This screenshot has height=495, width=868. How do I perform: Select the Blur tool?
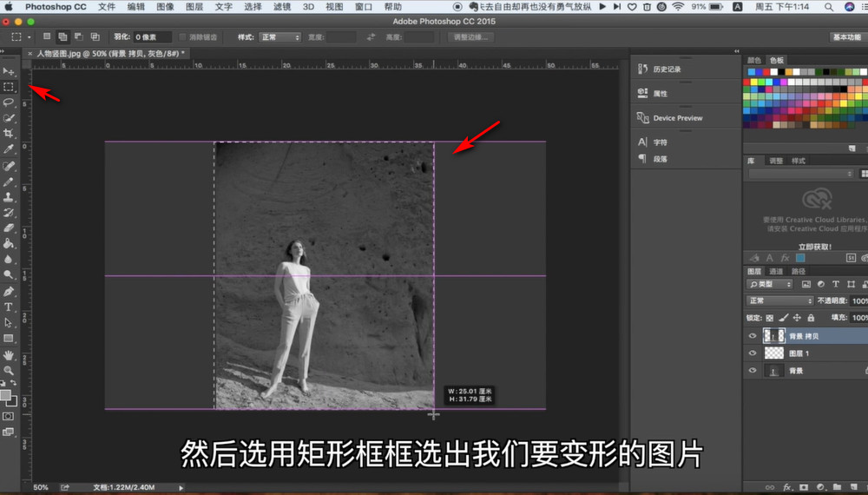[x=9, y=259]
